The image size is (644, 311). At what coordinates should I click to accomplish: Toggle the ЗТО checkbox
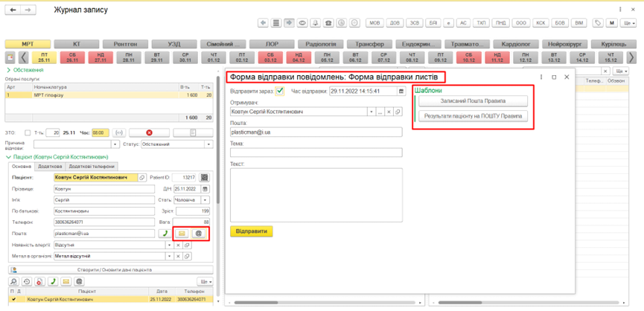[x=28, y=133]
